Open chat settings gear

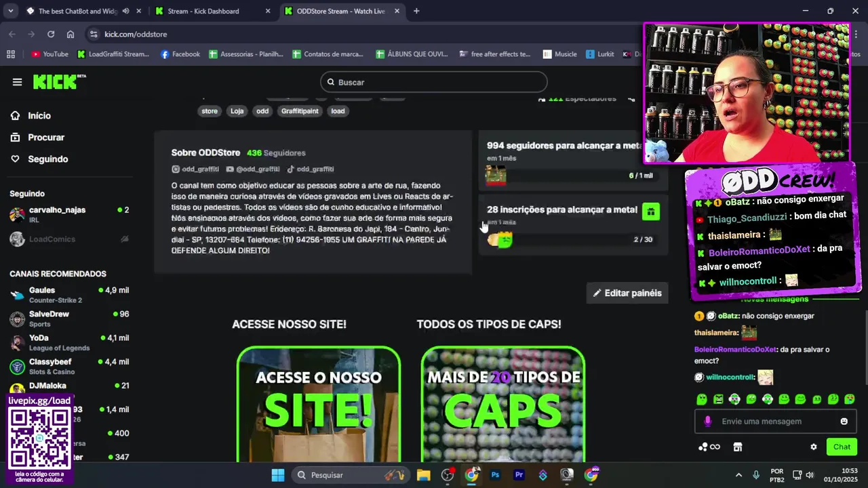(814, 447)
